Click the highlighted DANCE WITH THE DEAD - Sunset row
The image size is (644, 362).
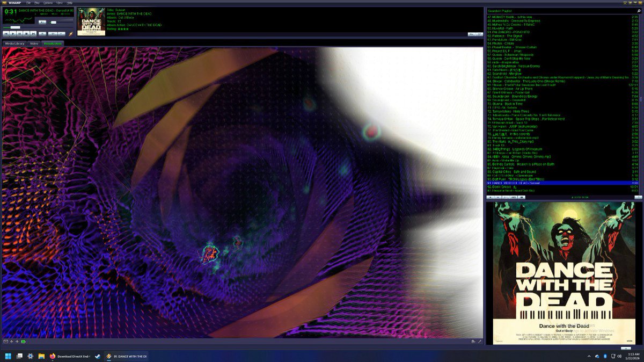coord(562,183)
